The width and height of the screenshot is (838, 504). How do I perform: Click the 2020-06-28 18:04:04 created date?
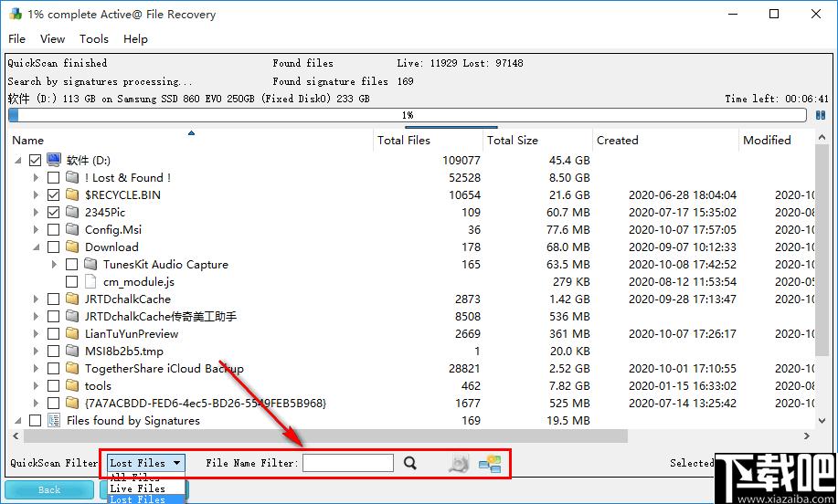[683, 194]
